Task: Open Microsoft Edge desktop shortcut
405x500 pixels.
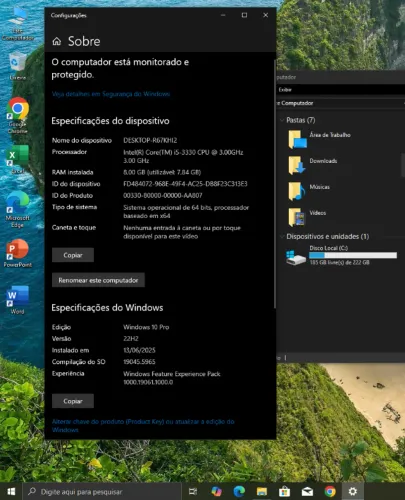Action: tap(18, 209)
